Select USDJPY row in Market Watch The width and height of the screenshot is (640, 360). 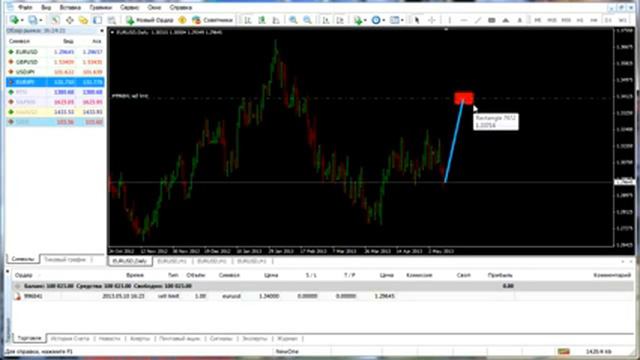(x=55, y=72)
